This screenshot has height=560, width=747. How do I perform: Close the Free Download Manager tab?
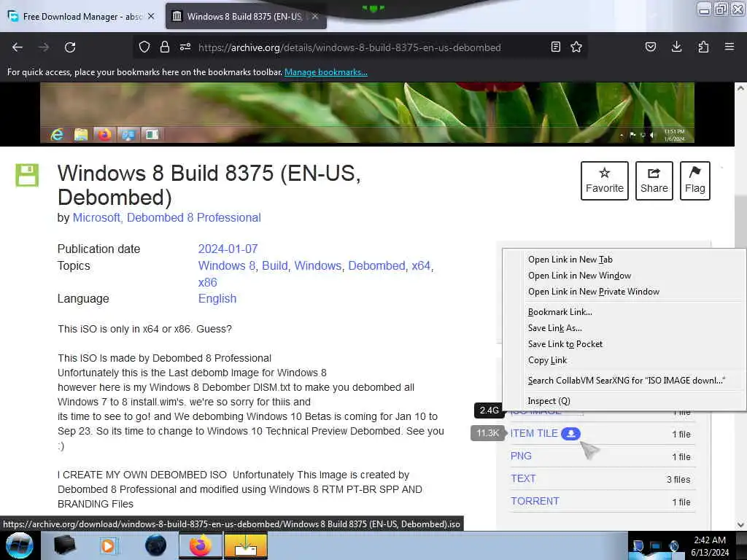click(151, 16)
